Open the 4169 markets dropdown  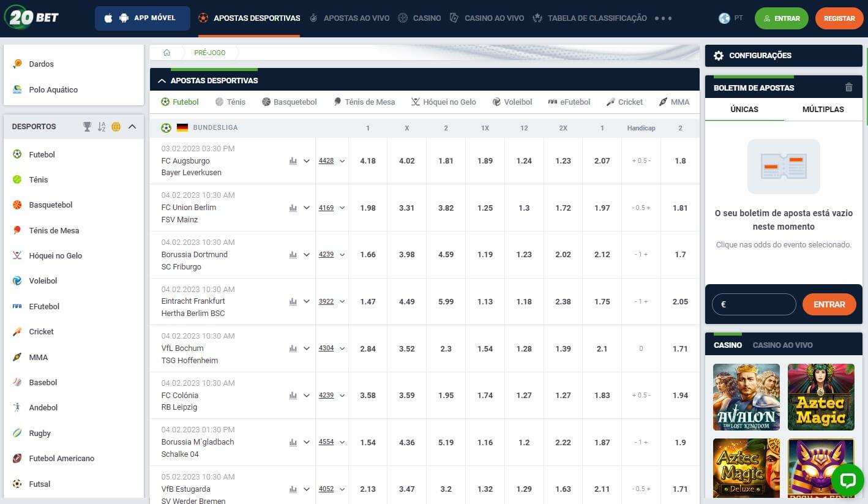click(332, 208)
